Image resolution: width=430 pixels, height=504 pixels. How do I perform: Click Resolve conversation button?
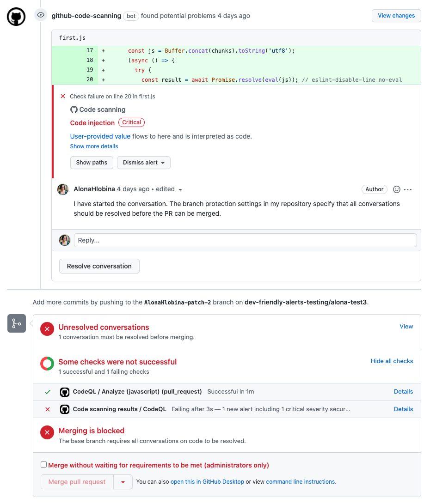click(99, 266)
